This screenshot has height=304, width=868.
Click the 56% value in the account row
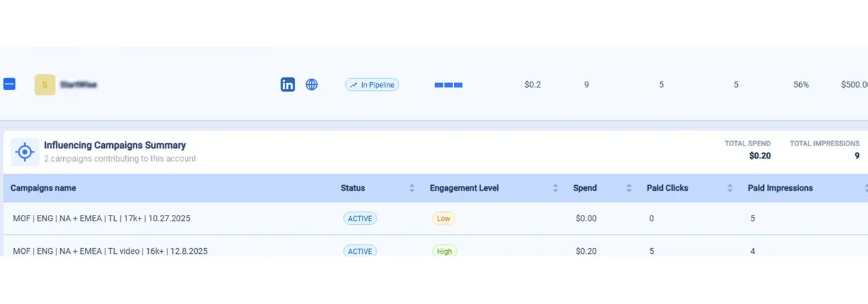pos(801,85)
